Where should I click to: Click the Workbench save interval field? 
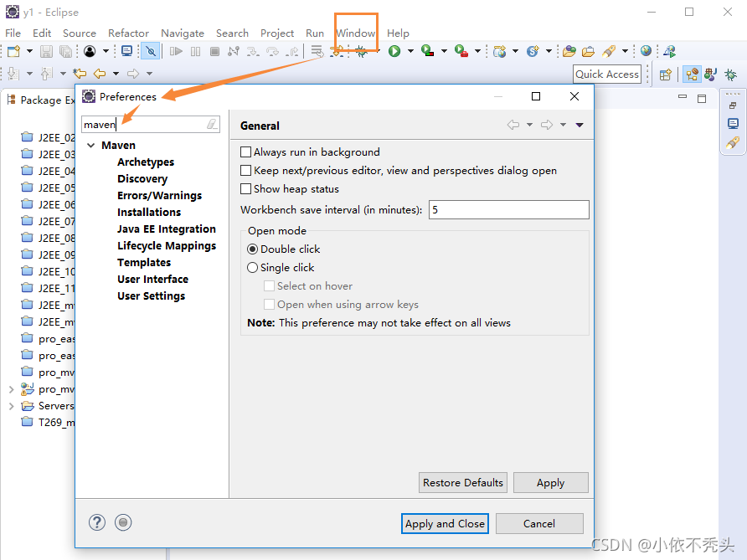tap(509, 210)
